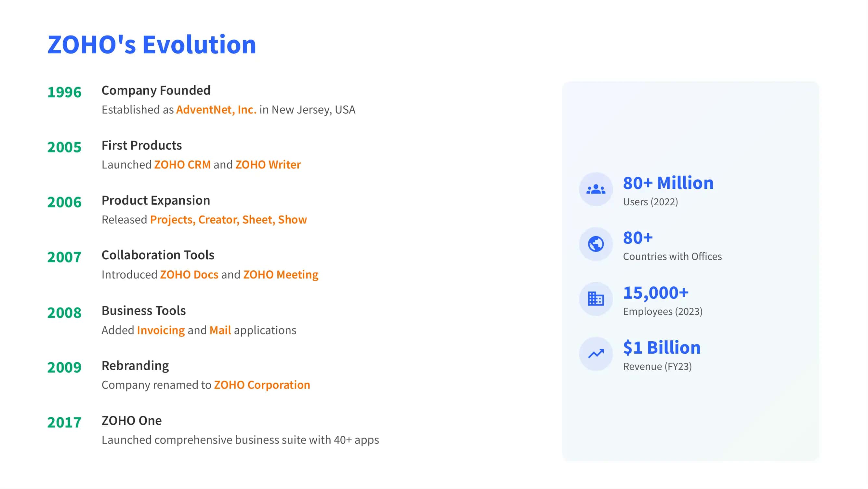The image size is (868, 489).
Task: Click the Employees (2023) label
Action: (x=663, y=311)
